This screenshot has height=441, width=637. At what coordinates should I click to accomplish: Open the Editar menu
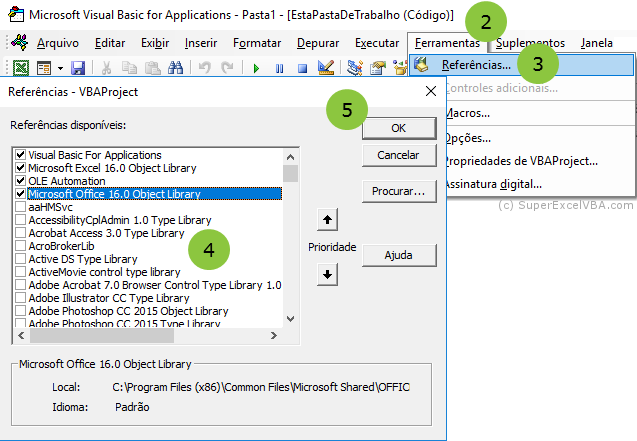click(110, 43)
